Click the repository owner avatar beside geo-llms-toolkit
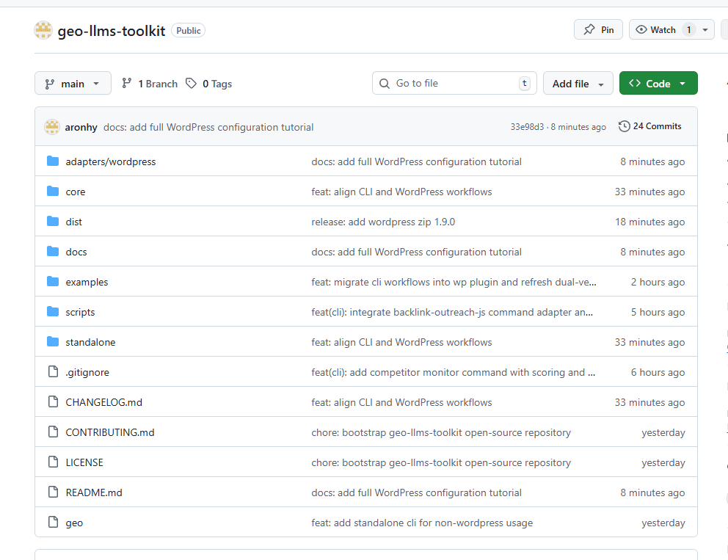This screenshot has height=560, width=728. click(x=43, y=30)
